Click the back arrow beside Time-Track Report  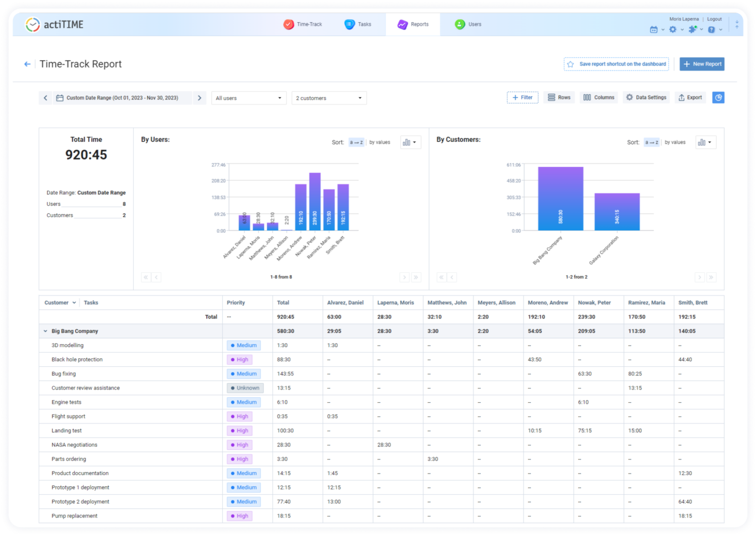28,64
